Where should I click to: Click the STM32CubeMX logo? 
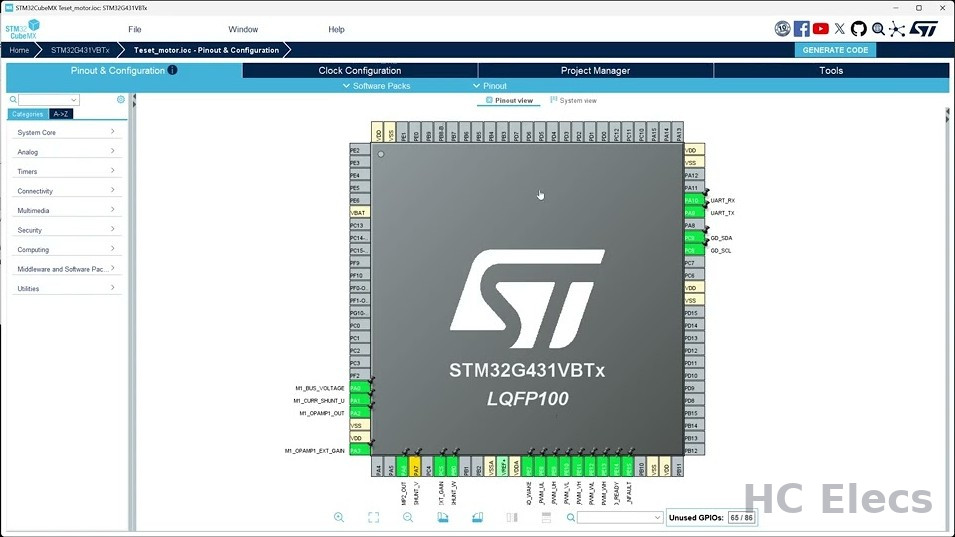23,29
